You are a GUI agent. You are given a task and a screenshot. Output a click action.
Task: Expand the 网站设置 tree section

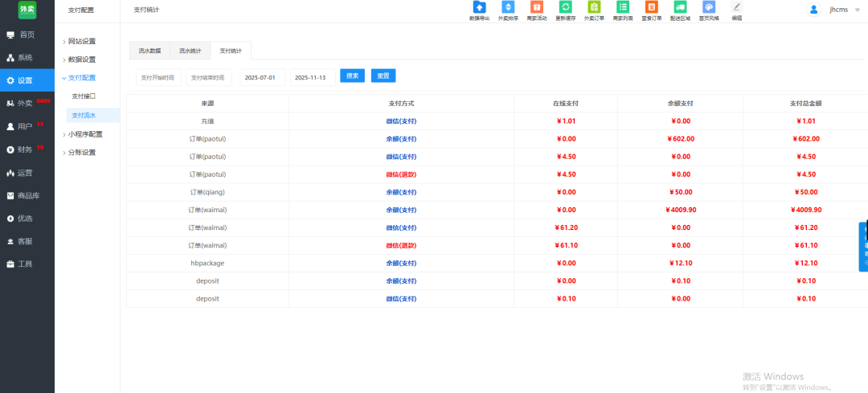[81, 41]
